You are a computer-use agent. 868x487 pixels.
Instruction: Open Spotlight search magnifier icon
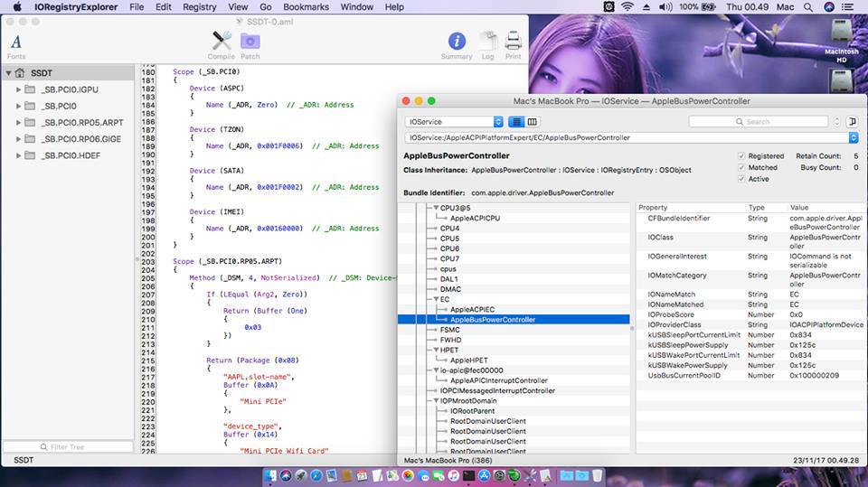[x=808, y=6]
